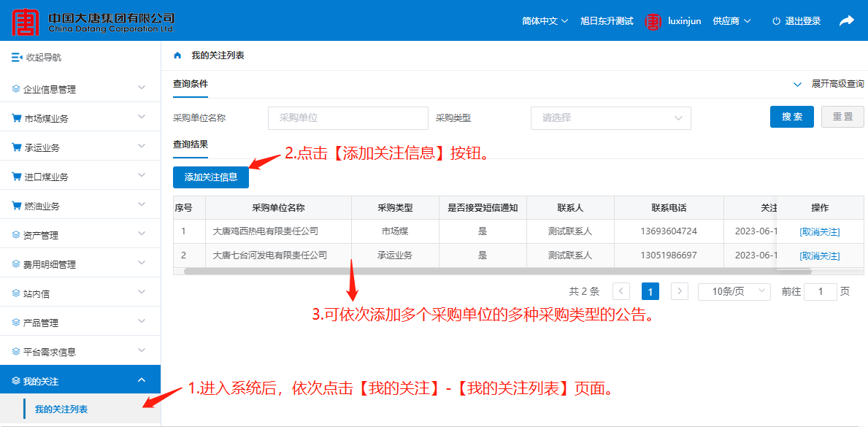Image resolution: width=868 pixels, height=427 pixels.
Task: Open the 采购类型 select dropdown
Action: [610, 118]
